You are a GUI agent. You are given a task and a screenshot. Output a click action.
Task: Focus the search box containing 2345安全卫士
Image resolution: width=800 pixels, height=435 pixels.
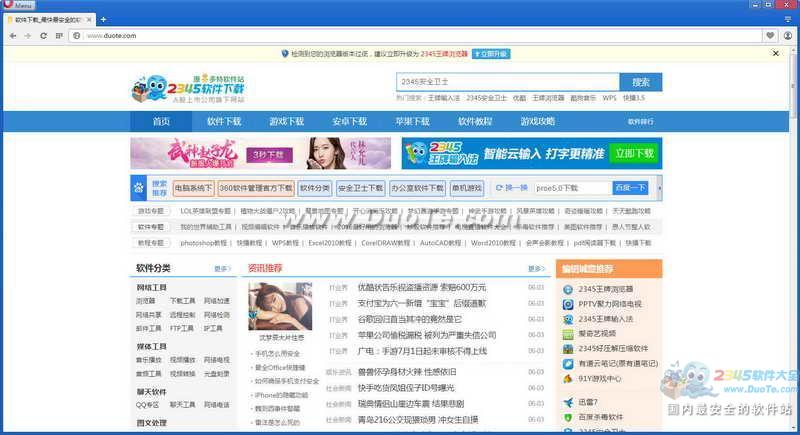click(x=508, y=82)
